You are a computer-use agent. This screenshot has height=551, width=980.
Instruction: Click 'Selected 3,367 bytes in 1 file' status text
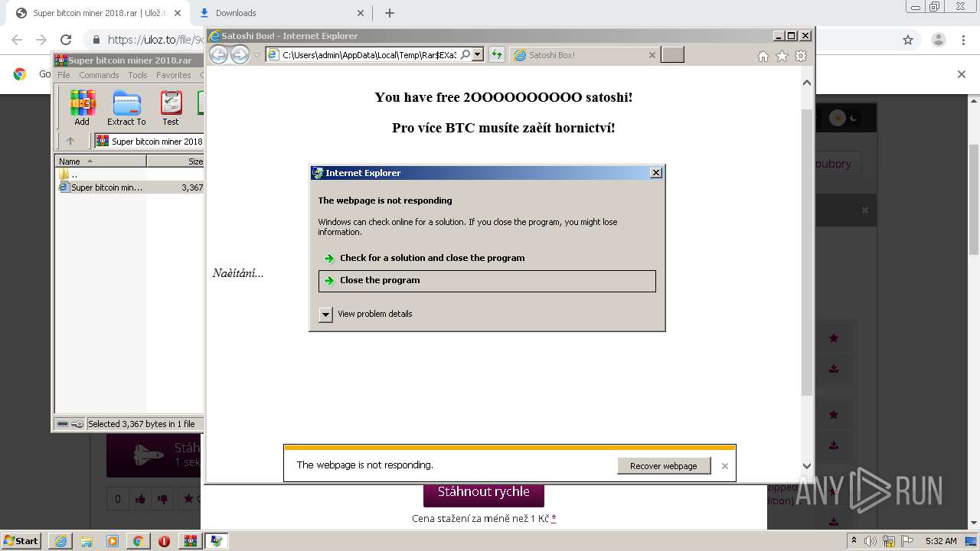[x=142, y=424]
